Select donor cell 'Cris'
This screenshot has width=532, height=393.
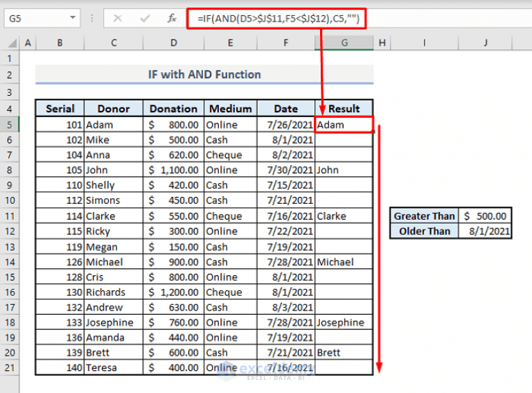pos(114,277)
